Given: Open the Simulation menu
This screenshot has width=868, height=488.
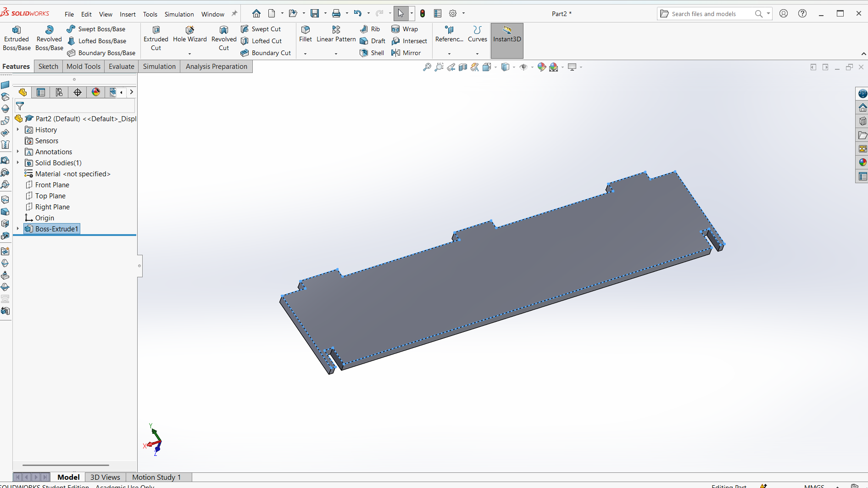Looking at the screenshot, I should click(179, 14).
